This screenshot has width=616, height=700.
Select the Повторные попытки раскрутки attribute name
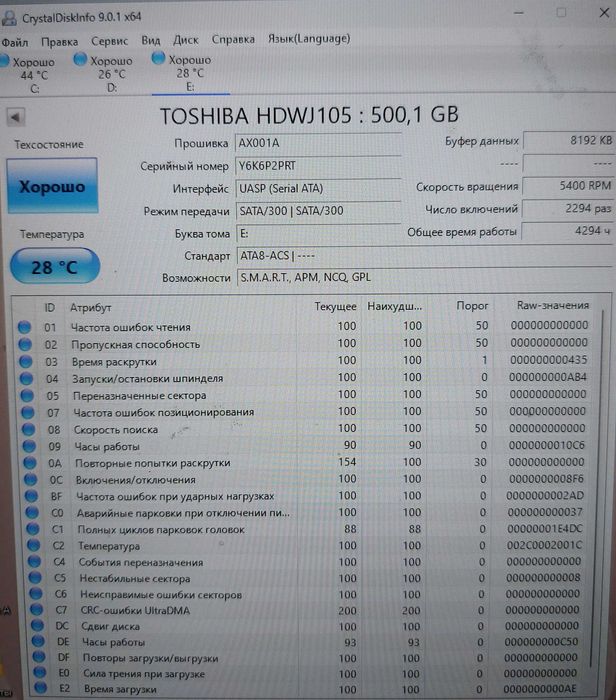pos(153,463)
